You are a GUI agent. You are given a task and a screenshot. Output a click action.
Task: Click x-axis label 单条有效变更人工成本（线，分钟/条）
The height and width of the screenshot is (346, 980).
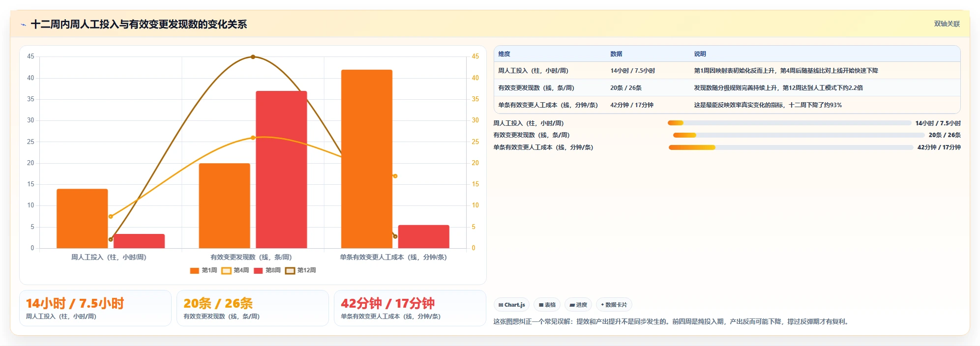pos(393,257)
